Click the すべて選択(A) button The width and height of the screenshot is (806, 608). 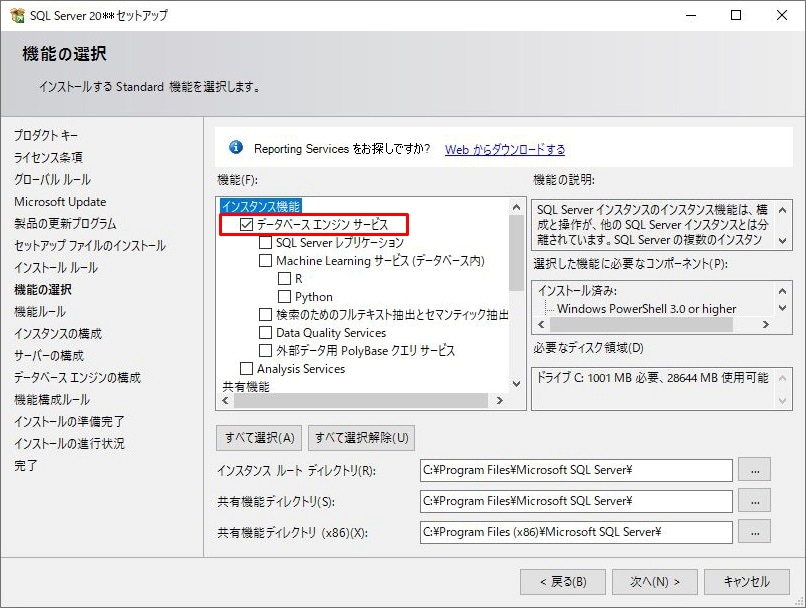(x=260, y=438)
